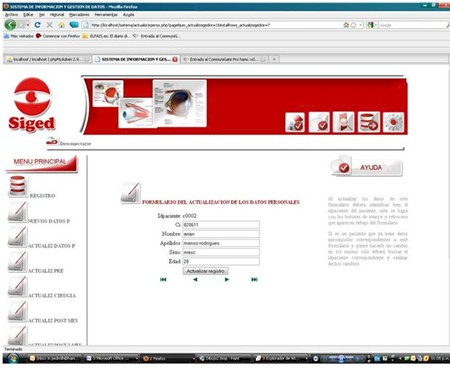Screen dimensions: 450x368
Task: Open the Paint window in the taskbar
Action: 224,359
